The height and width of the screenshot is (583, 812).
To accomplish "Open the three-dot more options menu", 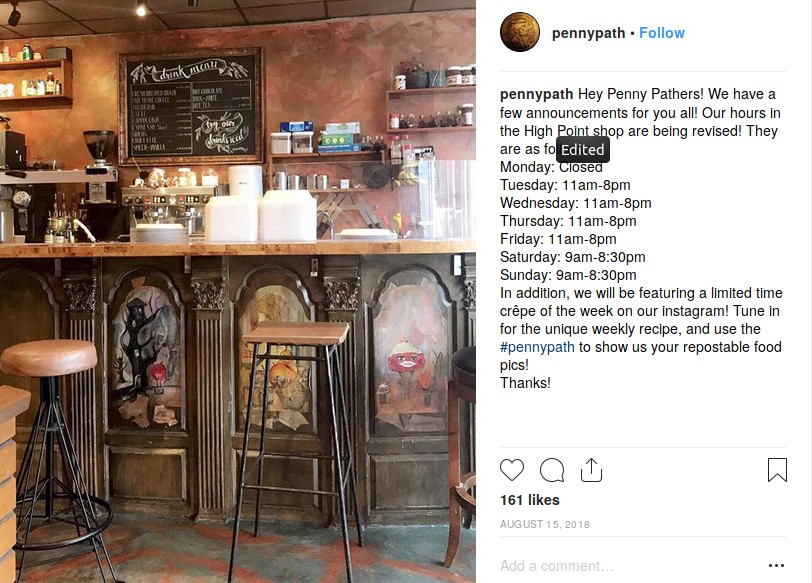I will tap(776, 565).
